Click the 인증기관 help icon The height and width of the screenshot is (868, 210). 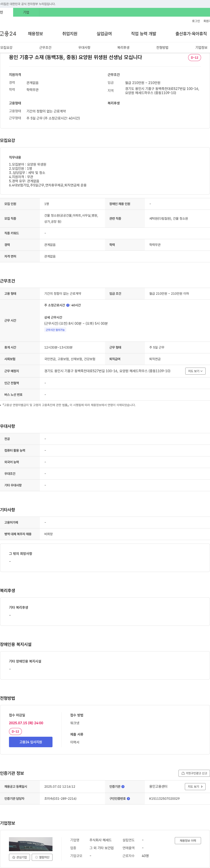[123, 786]
